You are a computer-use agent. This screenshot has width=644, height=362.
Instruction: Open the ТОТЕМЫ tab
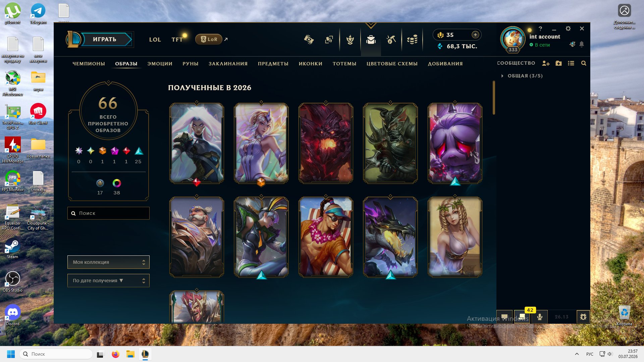[344, 64]
